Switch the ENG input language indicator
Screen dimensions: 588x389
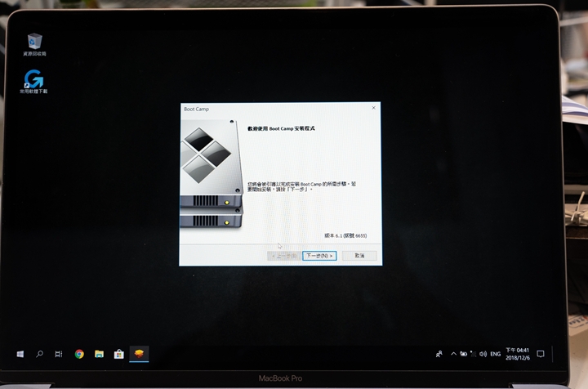click(496, 354)
